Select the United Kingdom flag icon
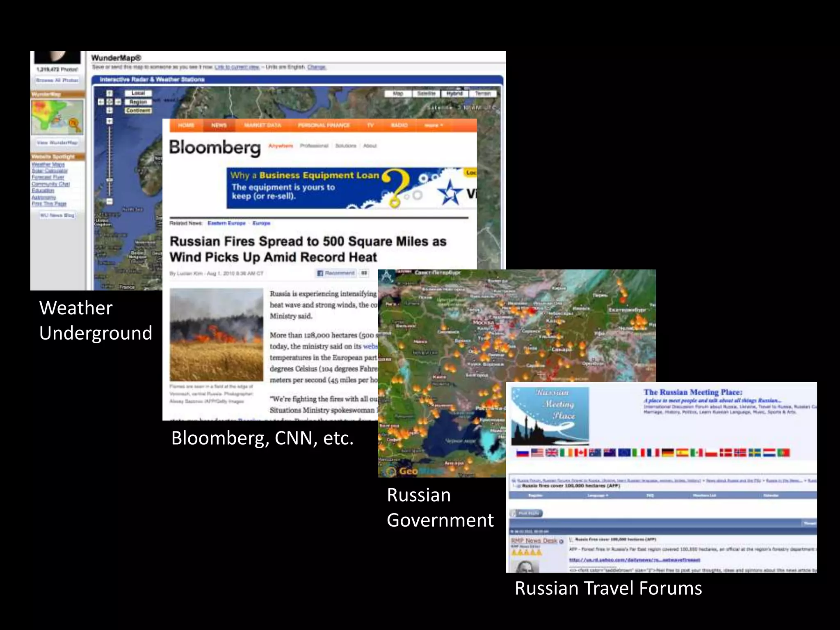 [x=552, y=452]
